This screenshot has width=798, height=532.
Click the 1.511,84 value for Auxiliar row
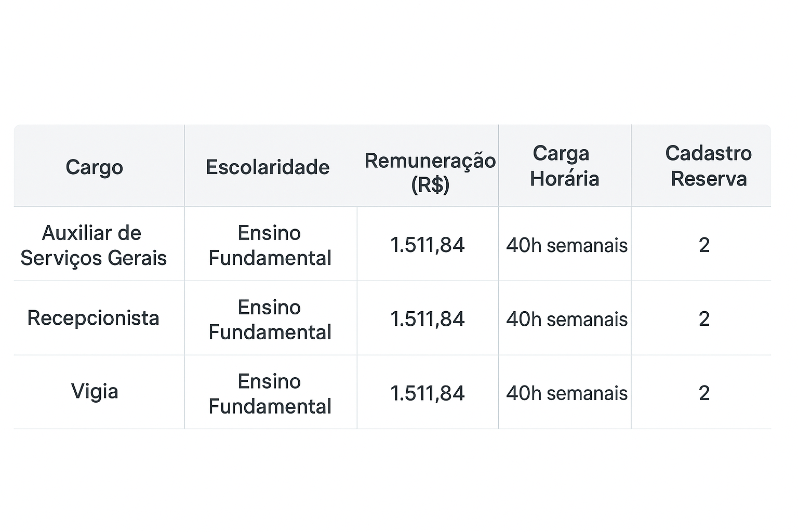[427, 245]
